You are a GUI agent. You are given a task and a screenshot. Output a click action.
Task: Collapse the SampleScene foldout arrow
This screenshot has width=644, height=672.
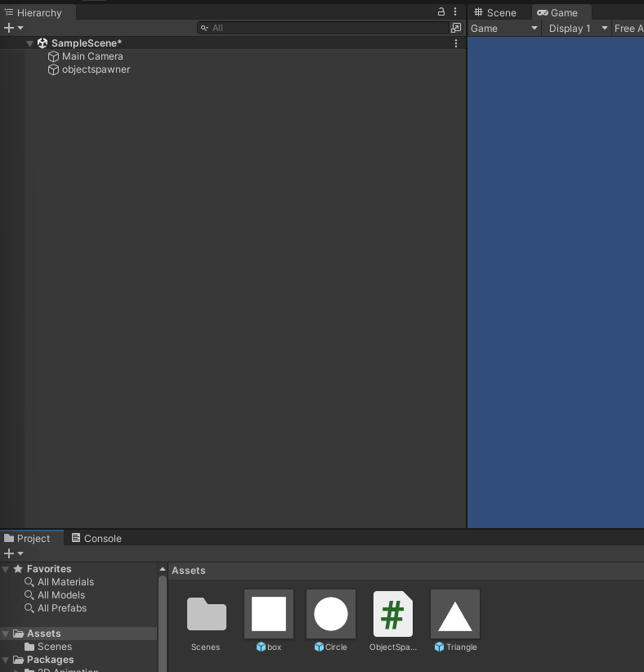29,43
